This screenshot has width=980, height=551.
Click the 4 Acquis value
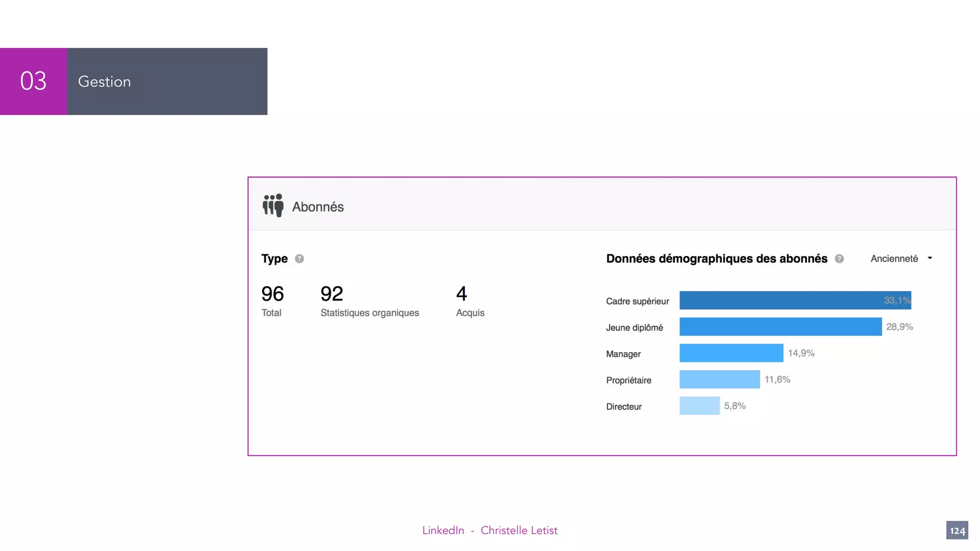pos(461,294)
